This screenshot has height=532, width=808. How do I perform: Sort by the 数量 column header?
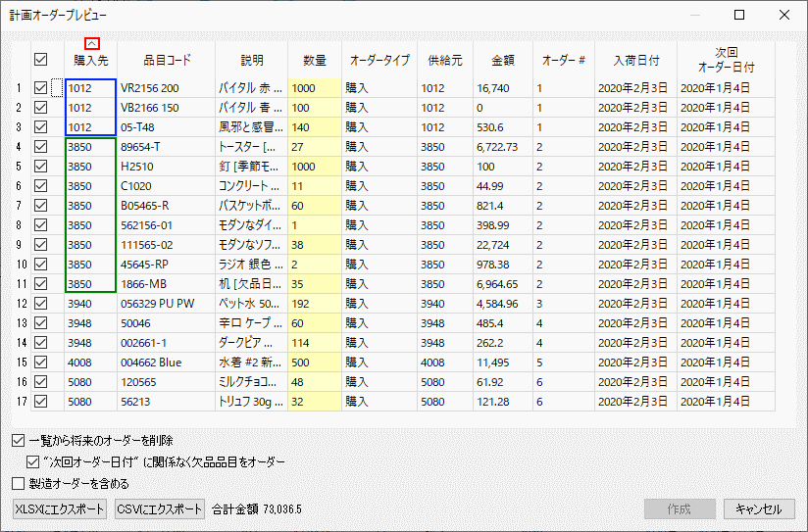pyautogui.click(x=314, y=60)
